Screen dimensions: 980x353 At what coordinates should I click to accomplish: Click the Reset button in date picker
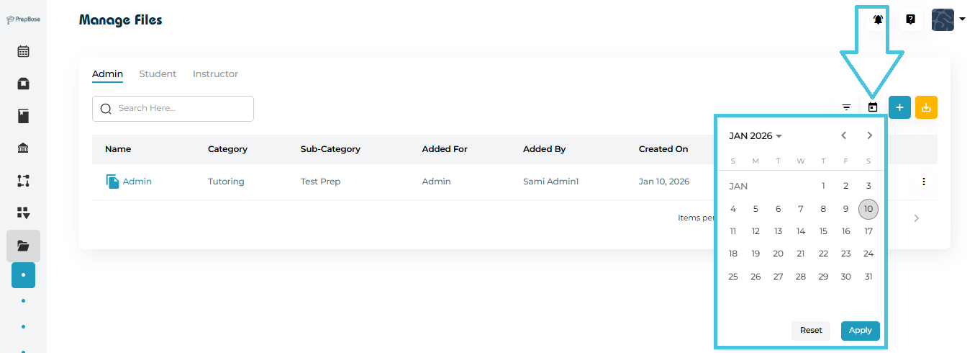pos(811,331)
